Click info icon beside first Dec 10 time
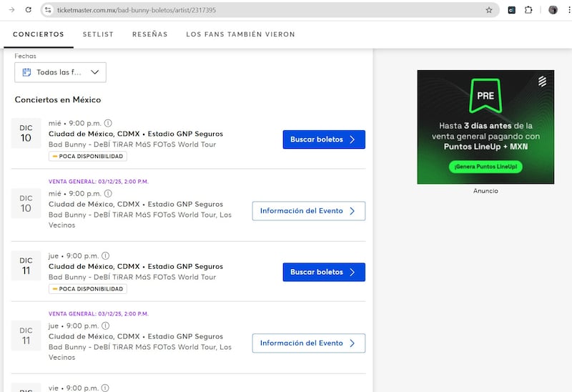 [108, 123]
